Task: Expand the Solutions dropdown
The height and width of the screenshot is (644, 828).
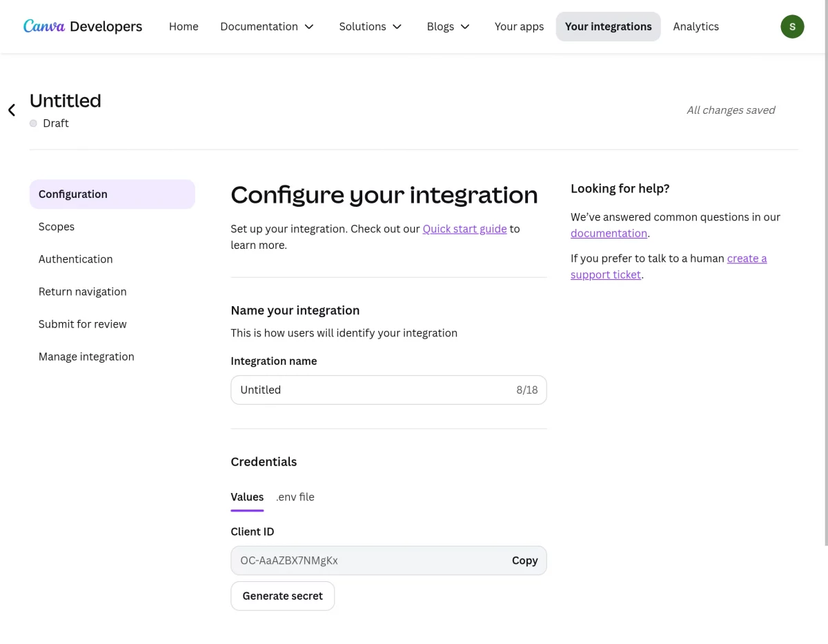Action: (x=371, y=26)
